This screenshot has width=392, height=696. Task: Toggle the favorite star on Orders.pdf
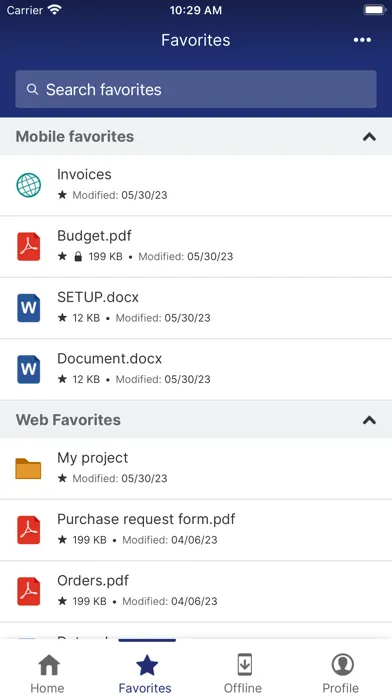[63, 601]
